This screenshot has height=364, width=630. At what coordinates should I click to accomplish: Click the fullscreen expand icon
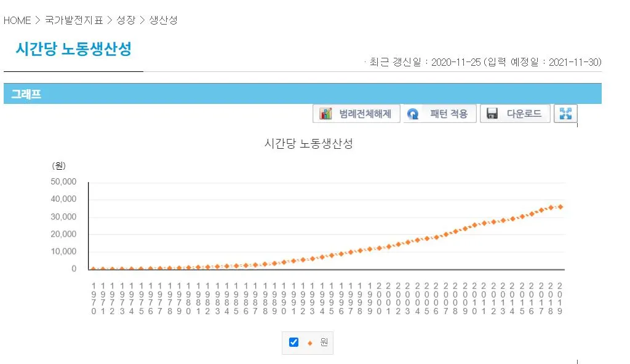pos(565,113)
